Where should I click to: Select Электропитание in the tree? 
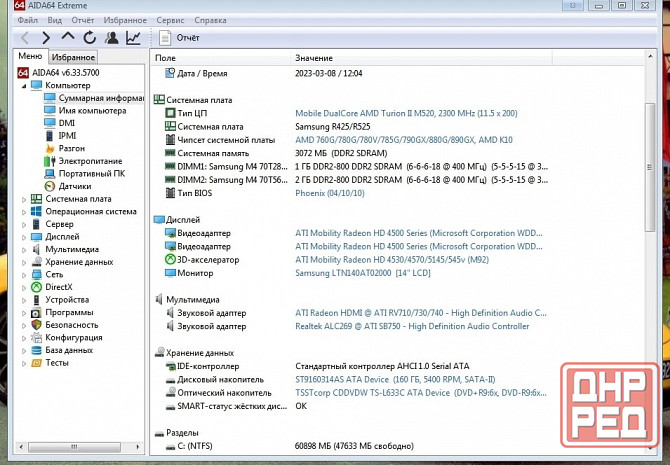[89, 161]
